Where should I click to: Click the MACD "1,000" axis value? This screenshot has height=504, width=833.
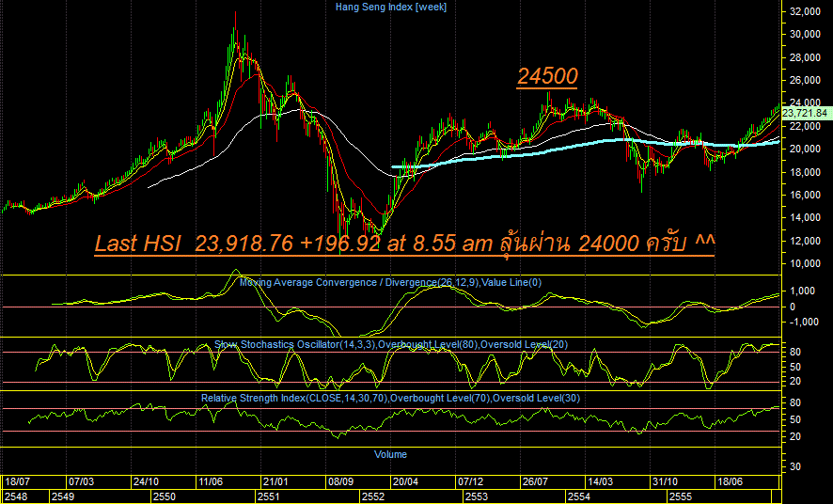coord(803,291)
